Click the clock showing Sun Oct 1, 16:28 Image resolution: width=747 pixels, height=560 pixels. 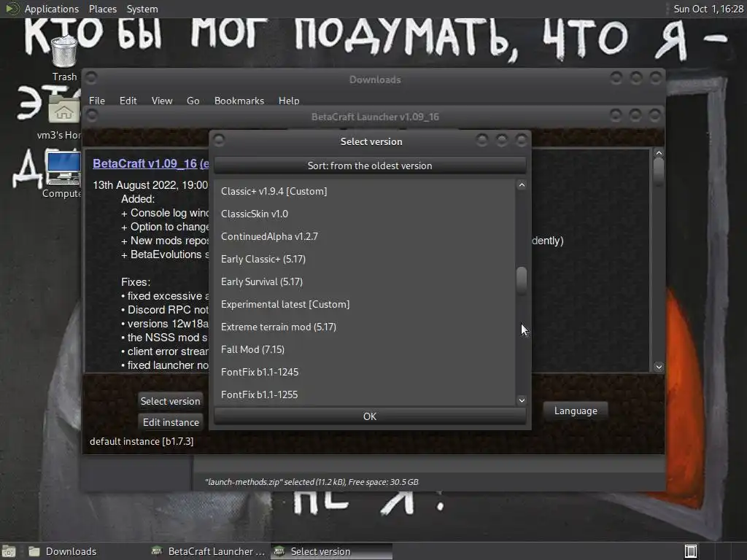(x=708, y=9)
